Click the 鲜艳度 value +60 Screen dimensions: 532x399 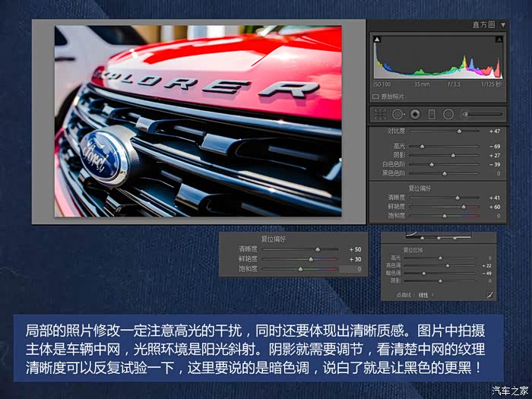[x=495, y=207]
